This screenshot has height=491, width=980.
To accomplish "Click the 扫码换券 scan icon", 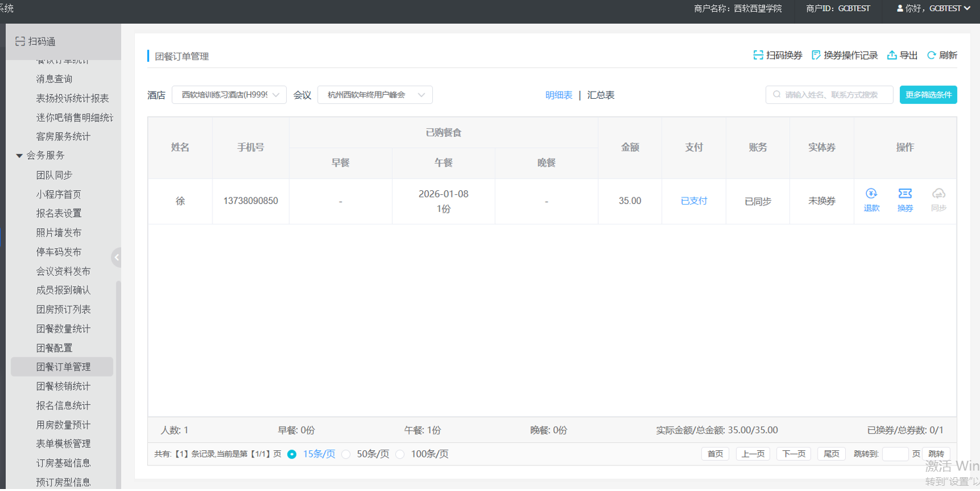I will pyautogui.click(x=758, y=55).
